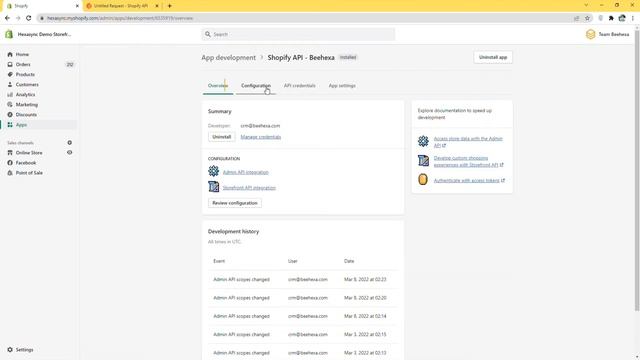This screenshot has width=640, height=360.
Task: Click token icon beside Authenticate link
Action: click(423, 179)
